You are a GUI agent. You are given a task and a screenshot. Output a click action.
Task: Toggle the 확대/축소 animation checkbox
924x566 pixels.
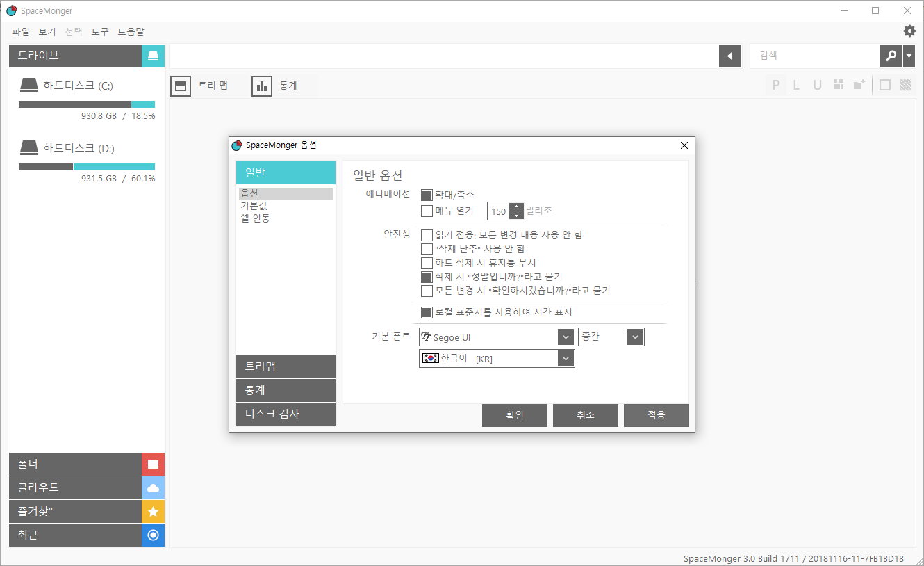coord(427,195)
